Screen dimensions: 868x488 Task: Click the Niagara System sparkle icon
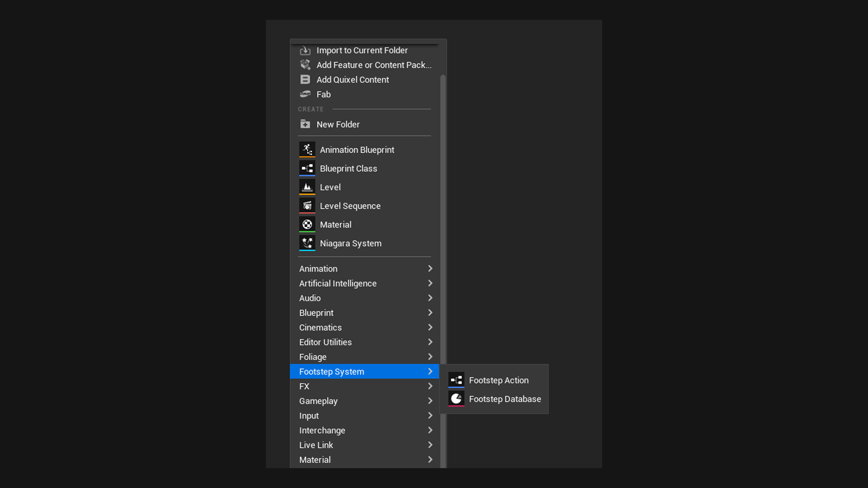(x=307, y=243)
